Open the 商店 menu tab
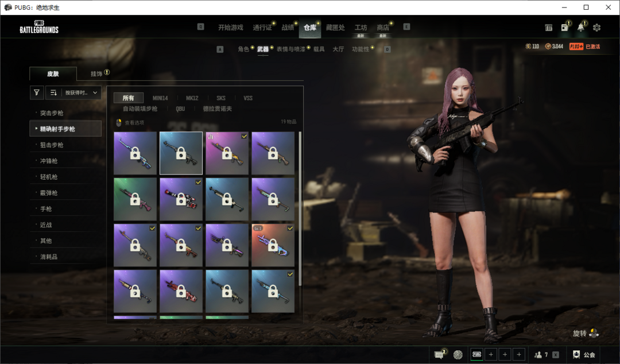The image size is (620, 364). (x=383, y=28)
